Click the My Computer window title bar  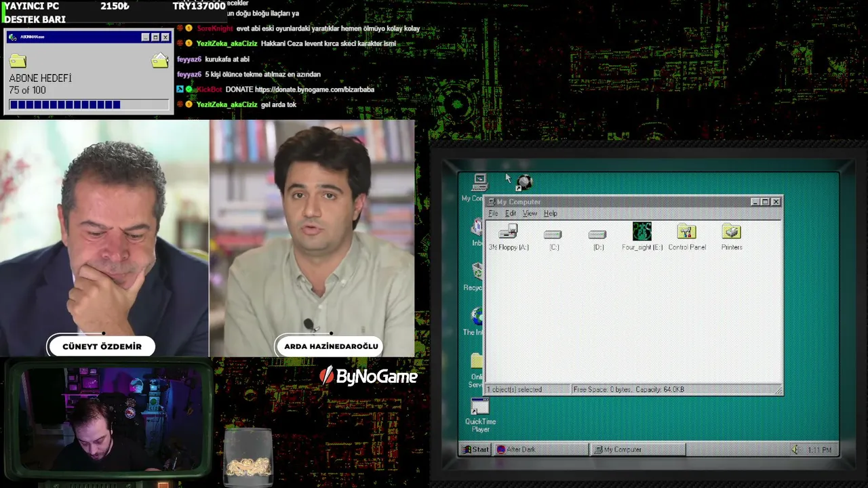click(x=633, y=202)
